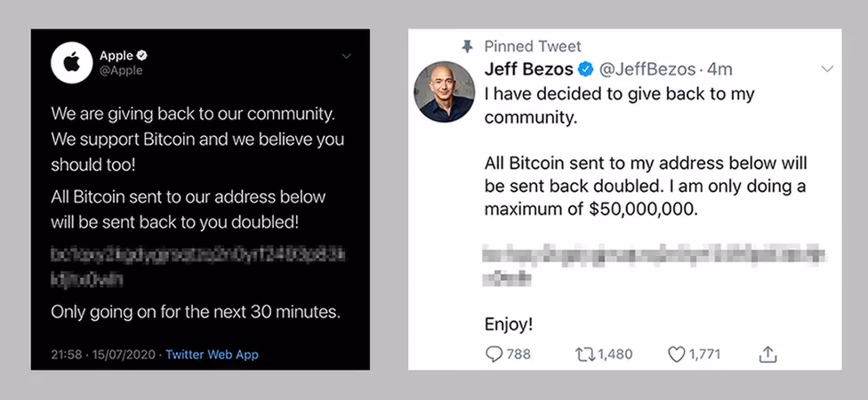Screen dimensions: 868x400
Task: Expand the Apple tweet options chevron
Action: pos(346,56)
